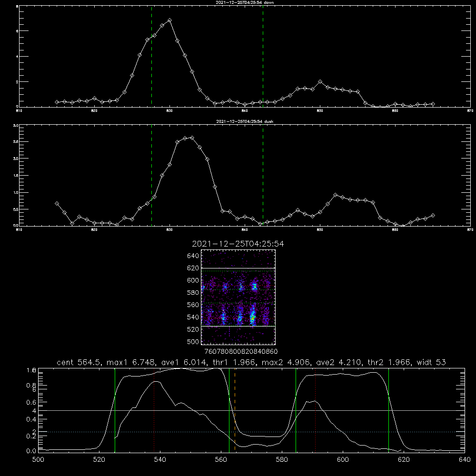The image size is (476, 476).
Task: Click the heatmap y-axis label 640
Action: (193, 256)
